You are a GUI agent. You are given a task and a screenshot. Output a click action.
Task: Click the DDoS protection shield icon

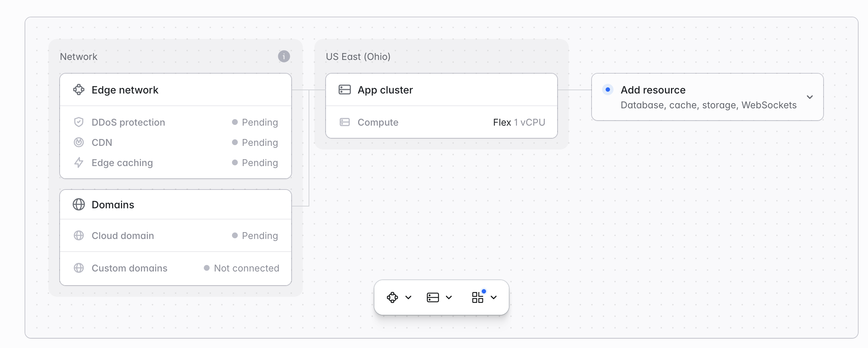[79, 122]
